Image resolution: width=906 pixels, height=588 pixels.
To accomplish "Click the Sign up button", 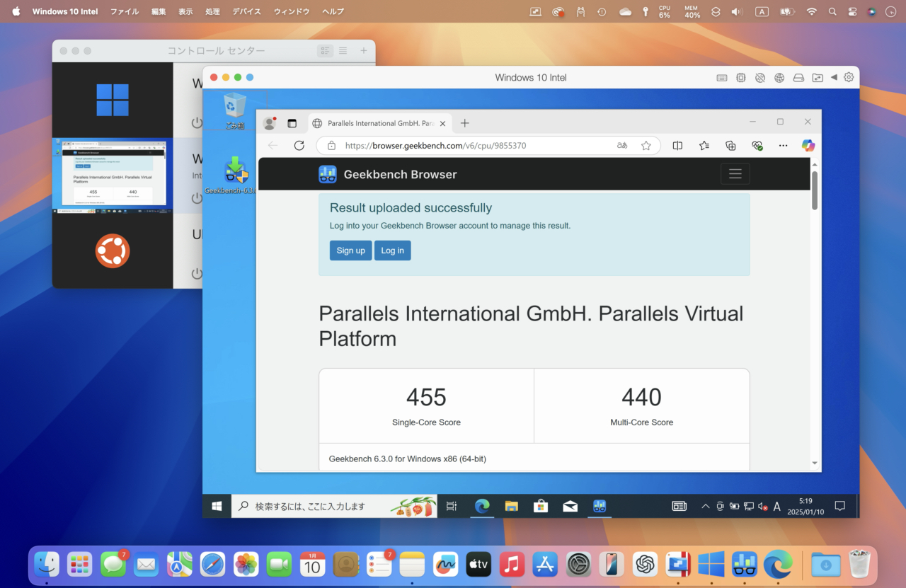I will tap(350, 250).
